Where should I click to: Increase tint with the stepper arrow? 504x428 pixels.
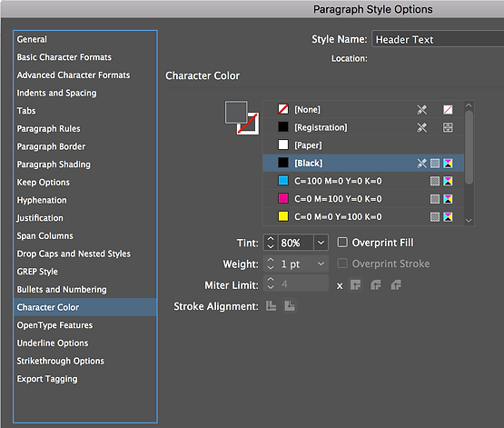(x=271, y=239)
